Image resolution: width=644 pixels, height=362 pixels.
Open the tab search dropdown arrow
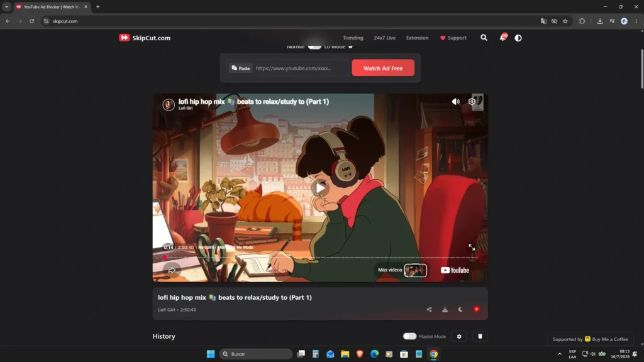coord(6,6)
